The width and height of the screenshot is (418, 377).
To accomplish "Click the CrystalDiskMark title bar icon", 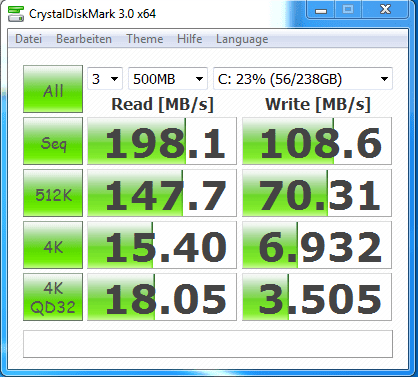I will (x=16, y=14).
